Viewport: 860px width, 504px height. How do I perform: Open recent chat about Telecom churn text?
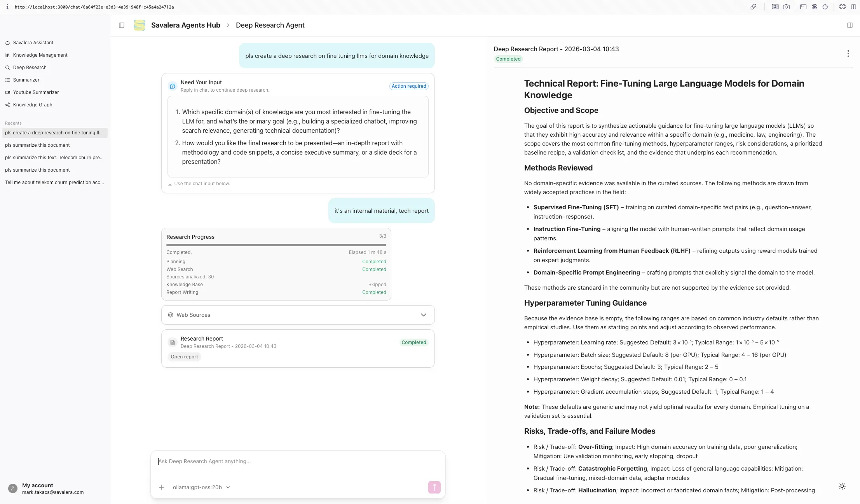(x=54, y=158)
